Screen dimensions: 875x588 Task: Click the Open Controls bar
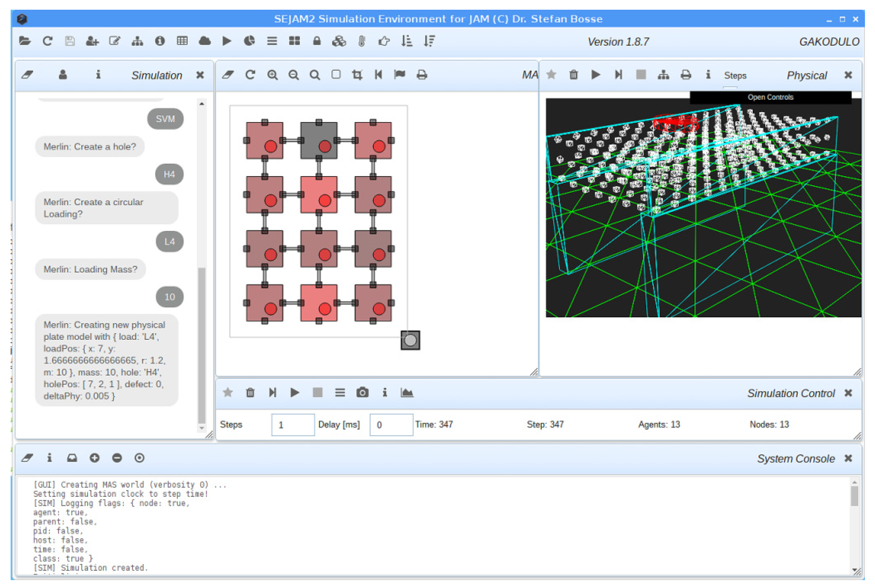click(770, 97)
